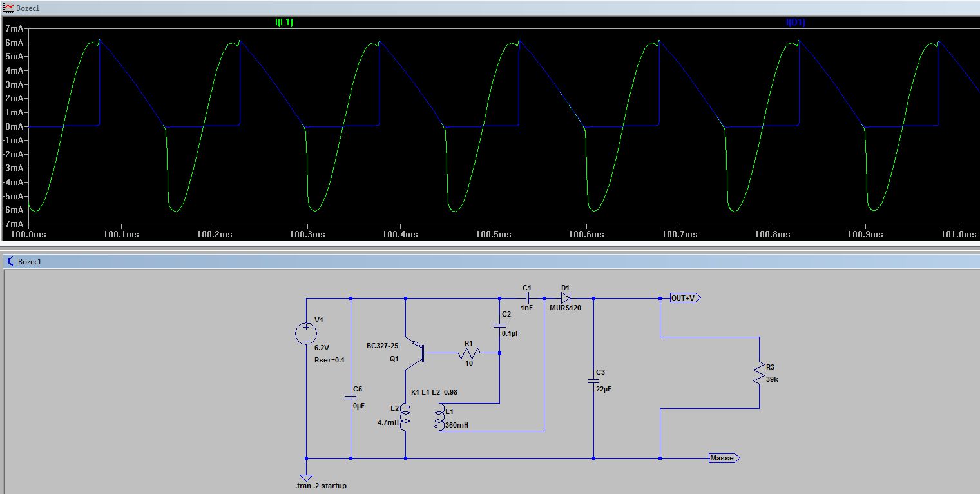Select the R1 resistor symbol
Screen dimensions: 980x494
click(x=468, y=353)
